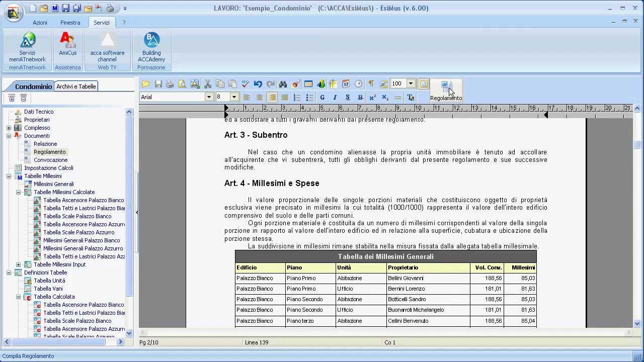Click the tree panel horizontal scrollbar

64,342
